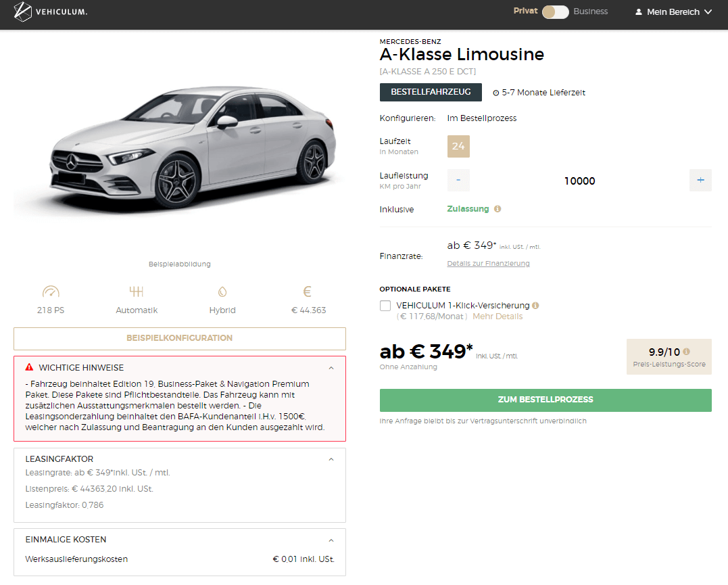Select the Listenpreis € 44363,20 text
Screen dimensions: 728x585
coord(89,489)
